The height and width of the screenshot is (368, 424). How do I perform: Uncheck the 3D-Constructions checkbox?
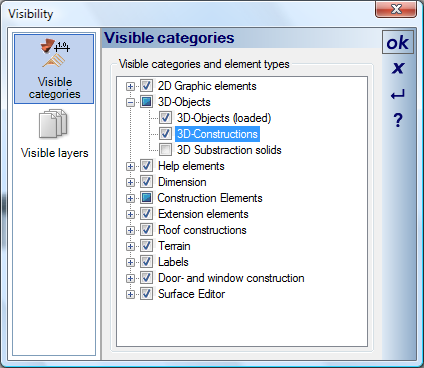click(x=165, y=134)
